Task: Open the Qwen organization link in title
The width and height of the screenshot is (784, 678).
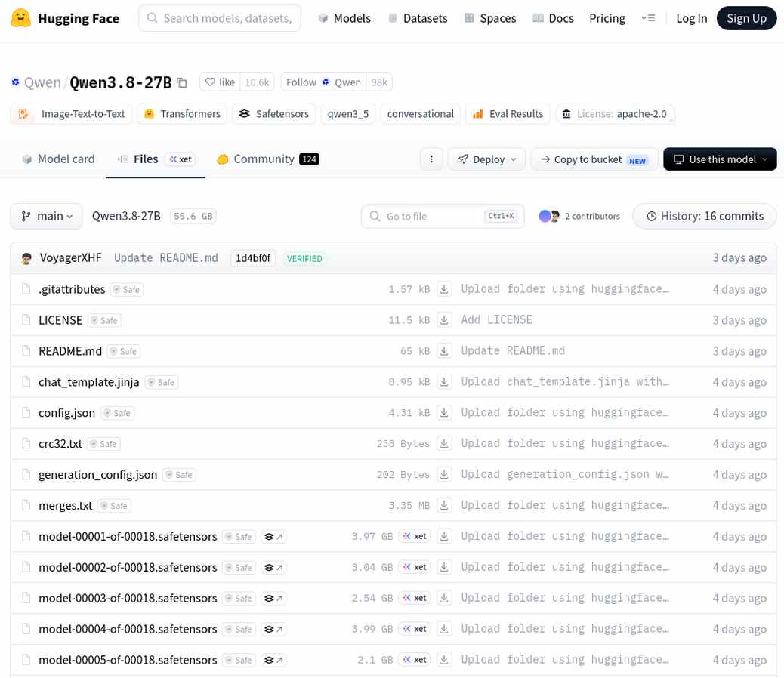Action: [42, 82]
